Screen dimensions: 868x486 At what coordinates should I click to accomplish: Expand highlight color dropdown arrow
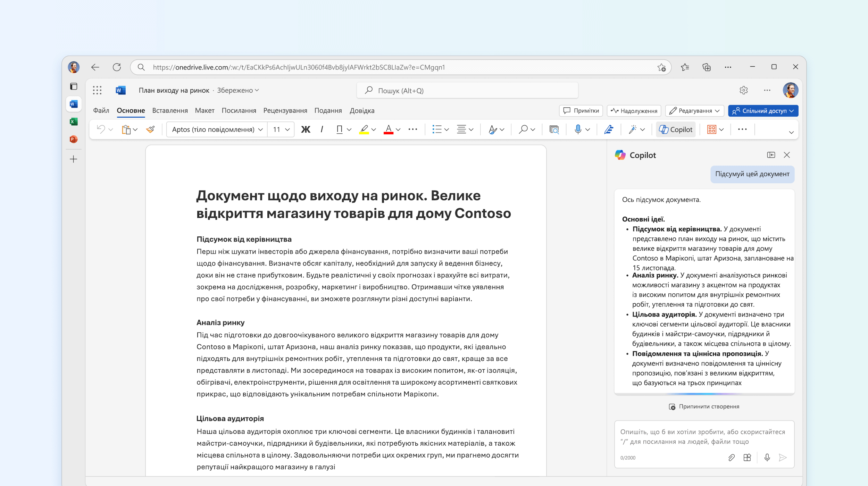tap(374, 129)
